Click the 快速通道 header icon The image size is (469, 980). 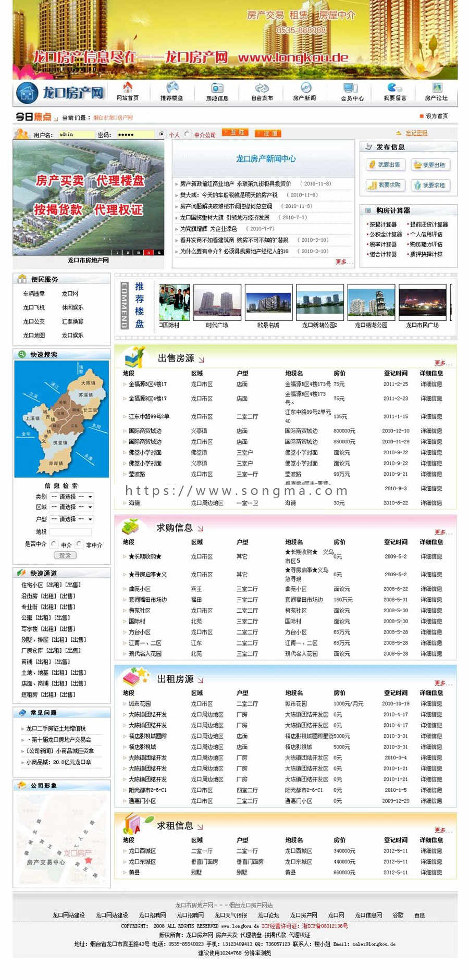[21, 573]
